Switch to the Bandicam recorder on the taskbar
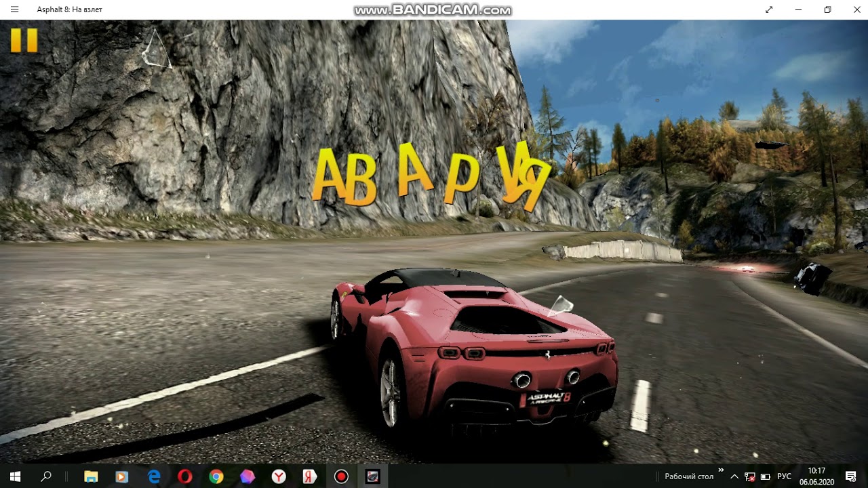The width and height of the screenshot is (868, 488). [x=341, y=476]
